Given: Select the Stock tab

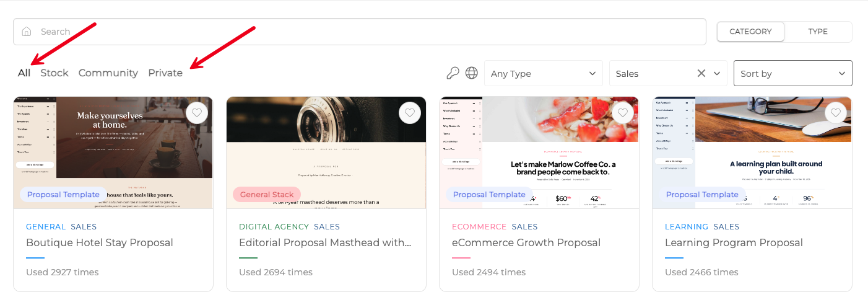Looking at the screenshot, I should pos(54,73).
